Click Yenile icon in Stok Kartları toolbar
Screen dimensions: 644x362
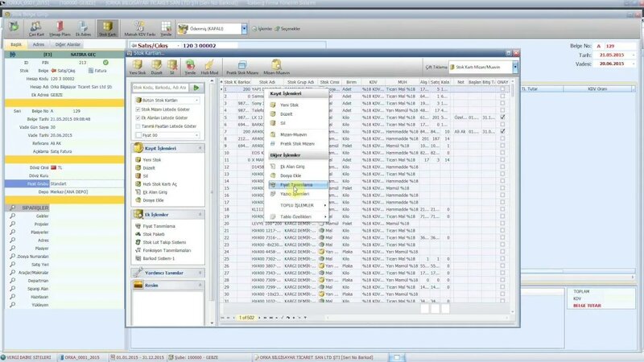pos(190,65)
